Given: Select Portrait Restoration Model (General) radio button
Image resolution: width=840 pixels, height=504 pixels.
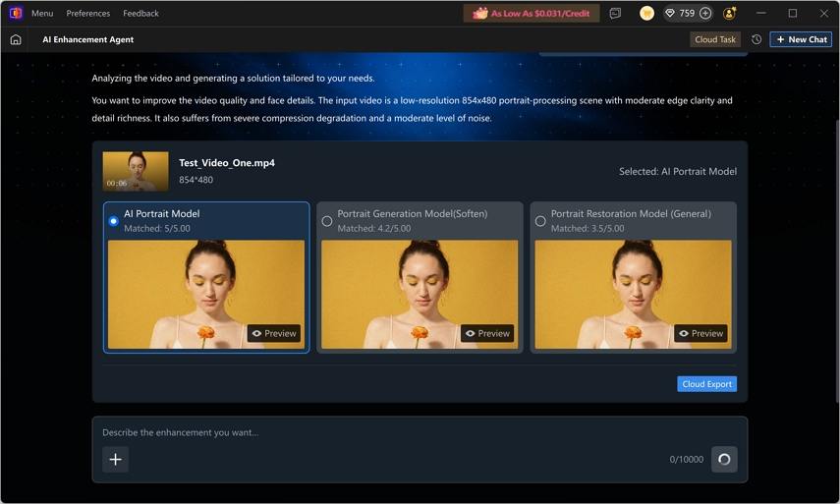Looking at the screenshot, I should [540, 221].
